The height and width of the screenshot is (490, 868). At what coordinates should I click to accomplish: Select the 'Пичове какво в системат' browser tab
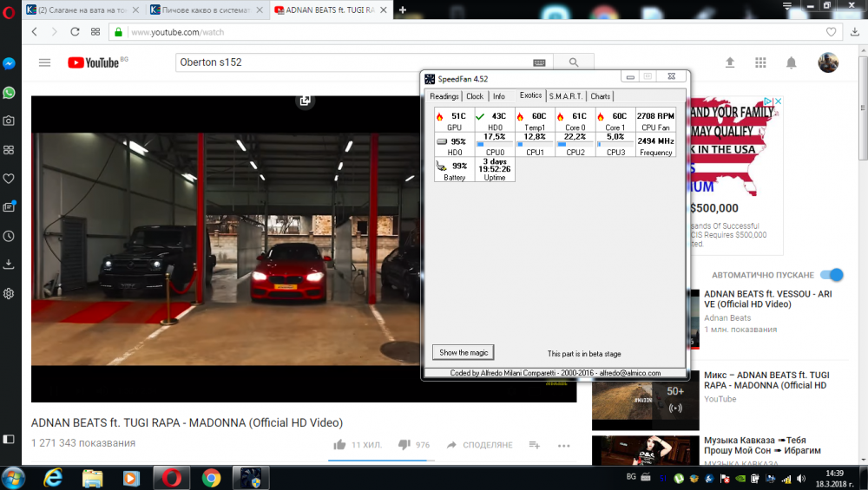207,10
